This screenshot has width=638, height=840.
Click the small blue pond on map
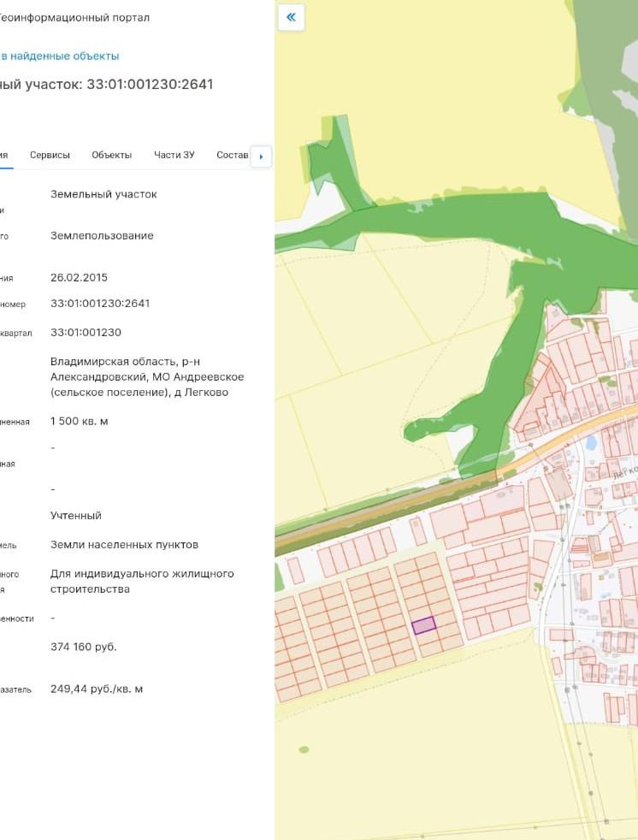tap(591, 443)
